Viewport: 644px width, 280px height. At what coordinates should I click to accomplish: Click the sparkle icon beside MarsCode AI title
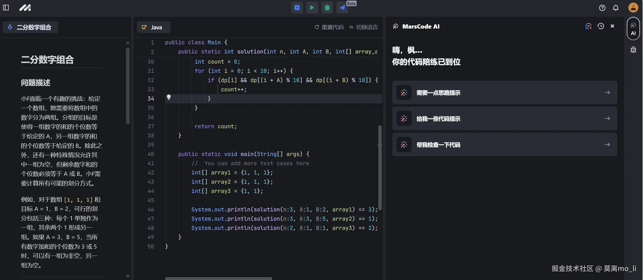click(x=395, y=26)
